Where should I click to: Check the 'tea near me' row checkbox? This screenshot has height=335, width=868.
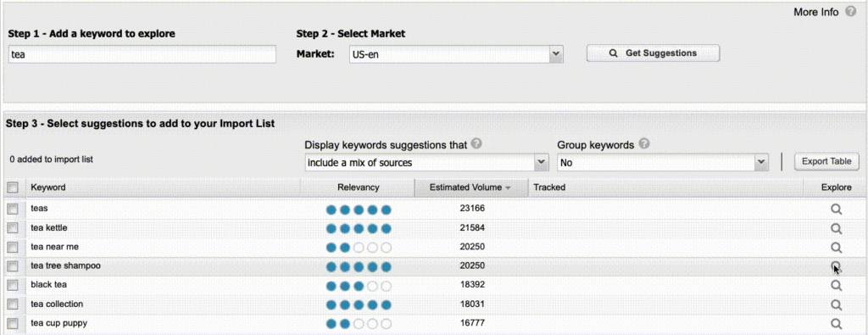click(12, 247)
